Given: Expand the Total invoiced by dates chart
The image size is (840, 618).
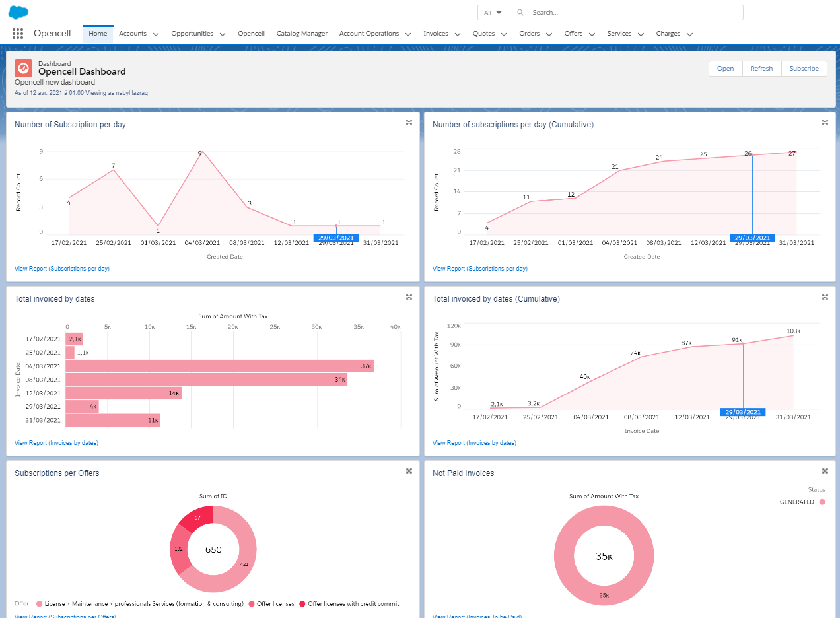Looking at the screenshot, I should coord(409,297).
